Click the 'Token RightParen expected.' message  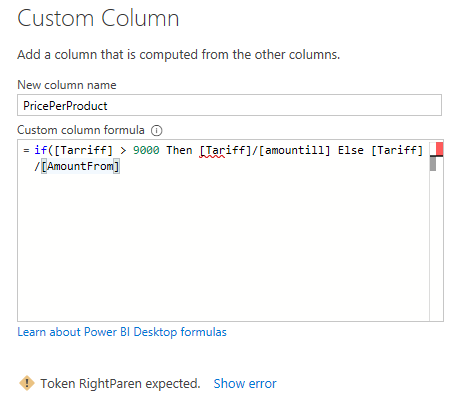click(120, 384)
